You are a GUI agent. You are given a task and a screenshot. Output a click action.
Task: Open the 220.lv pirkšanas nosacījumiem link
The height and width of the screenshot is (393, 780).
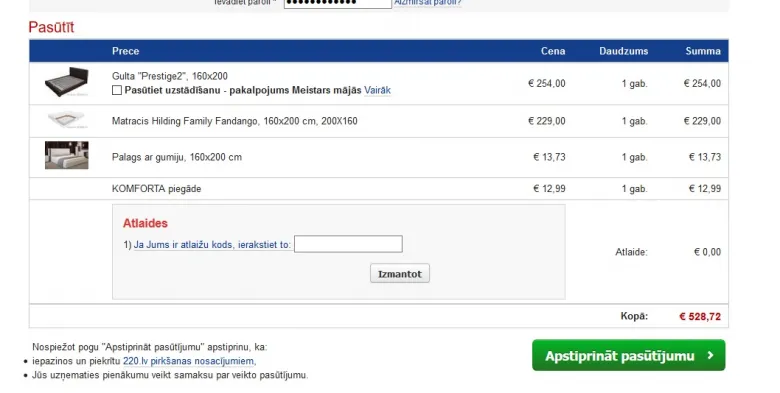[x=189, y=361]
